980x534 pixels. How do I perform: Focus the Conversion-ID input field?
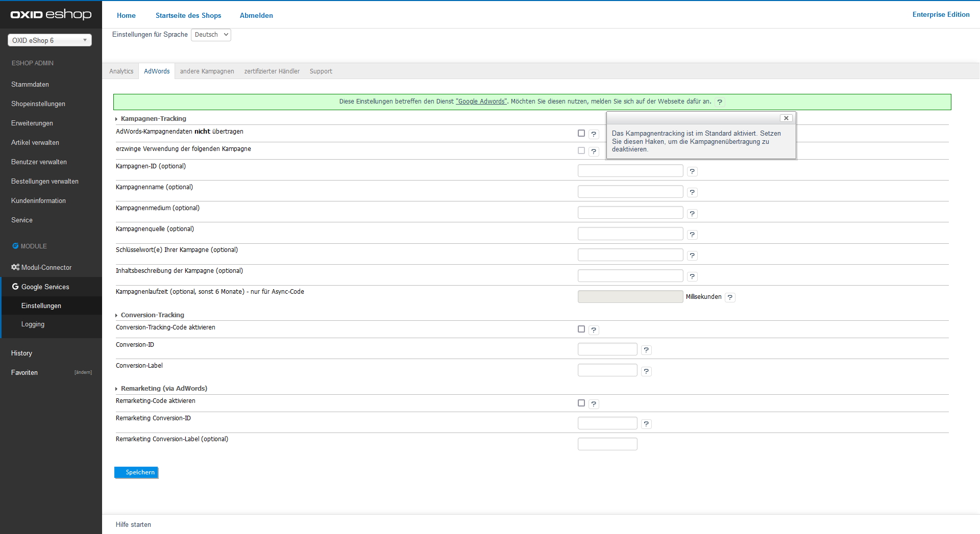coord(607,349)
